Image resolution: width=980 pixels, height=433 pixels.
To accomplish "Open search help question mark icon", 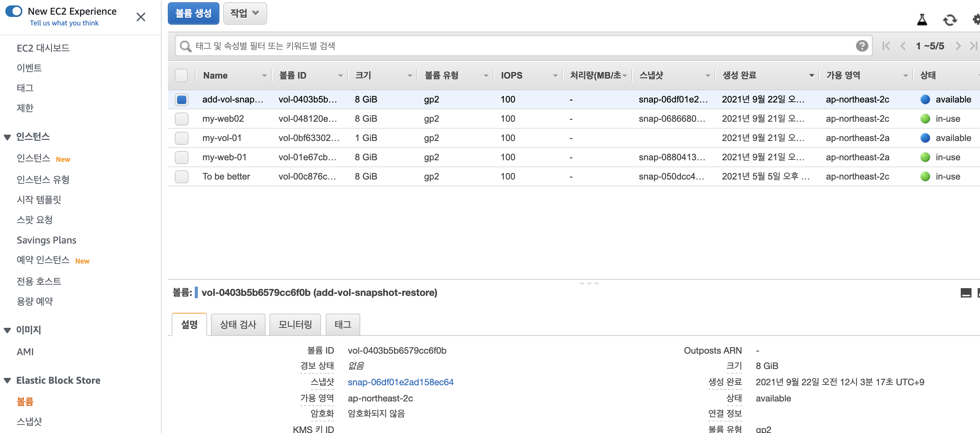I will (x=862, y=46).
